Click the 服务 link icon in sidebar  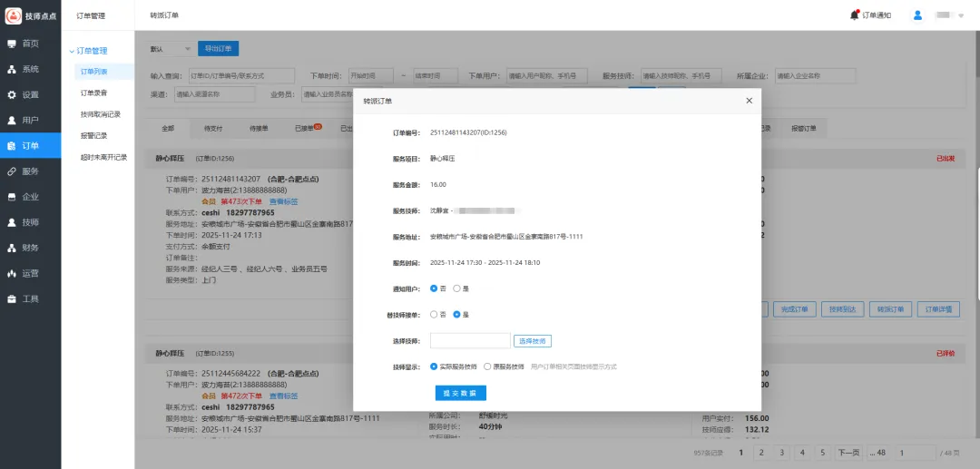pos(12,171)
